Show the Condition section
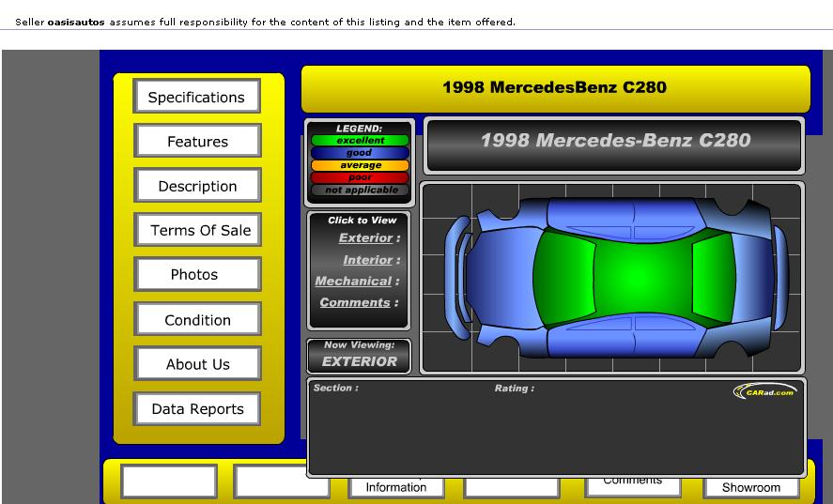833x504 pixels. (197, 319)
